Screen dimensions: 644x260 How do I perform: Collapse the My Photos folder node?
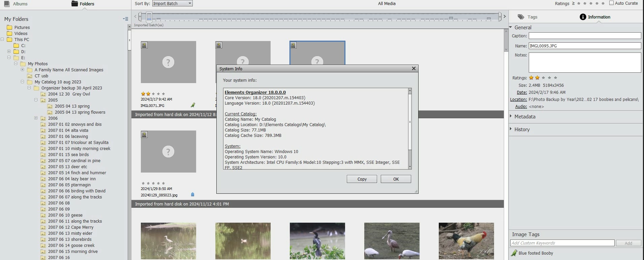pyautogui.click(x=16, y=64)
